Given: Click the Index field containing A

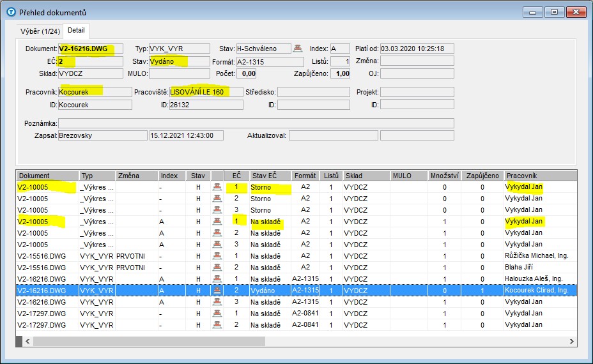Looking at the screenshot, I should (x=340, y=49).
